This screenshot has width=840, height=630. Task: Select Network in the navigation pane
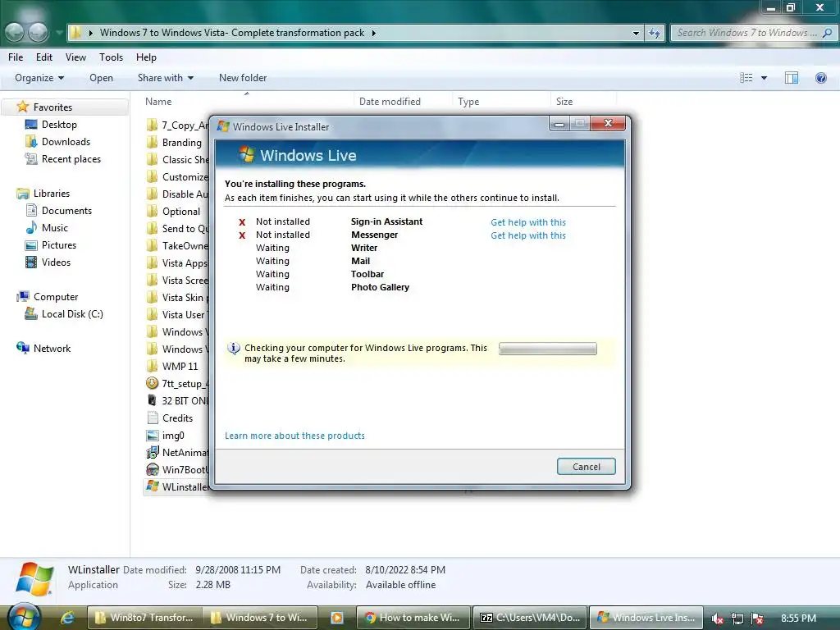[x=52, y=348]
